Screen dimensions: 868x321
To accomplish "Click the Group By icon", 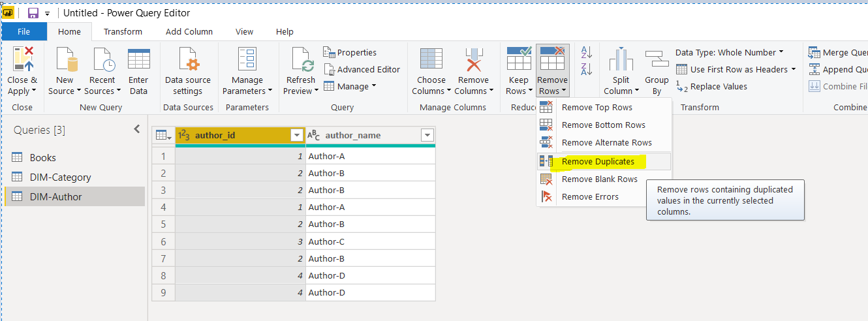I will tap(657, 59).
